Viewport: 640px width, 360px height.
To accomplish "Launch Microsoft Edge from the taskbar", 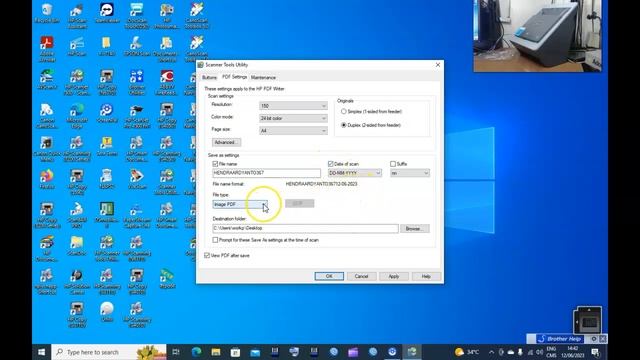I will 196,352.
